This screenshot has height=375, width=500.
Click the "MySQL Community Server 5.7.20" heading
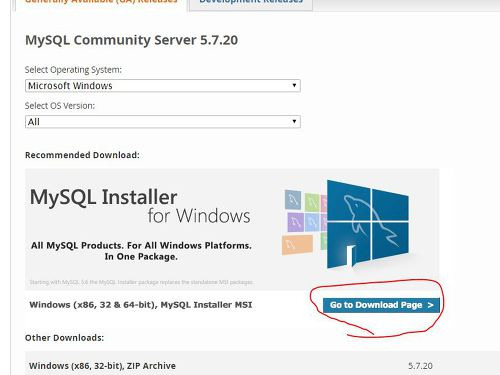(x=131, y=40)
